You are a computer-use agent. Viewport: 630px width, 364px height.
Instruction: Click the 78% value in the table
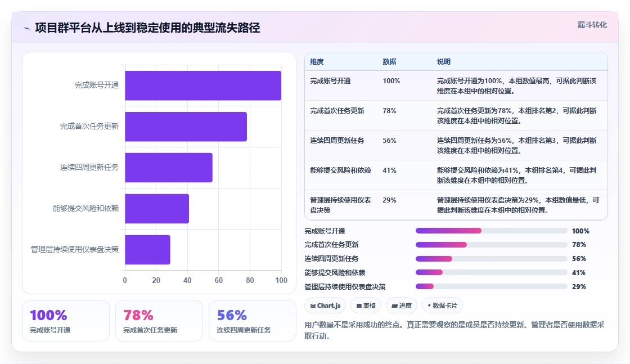point(389,110)
